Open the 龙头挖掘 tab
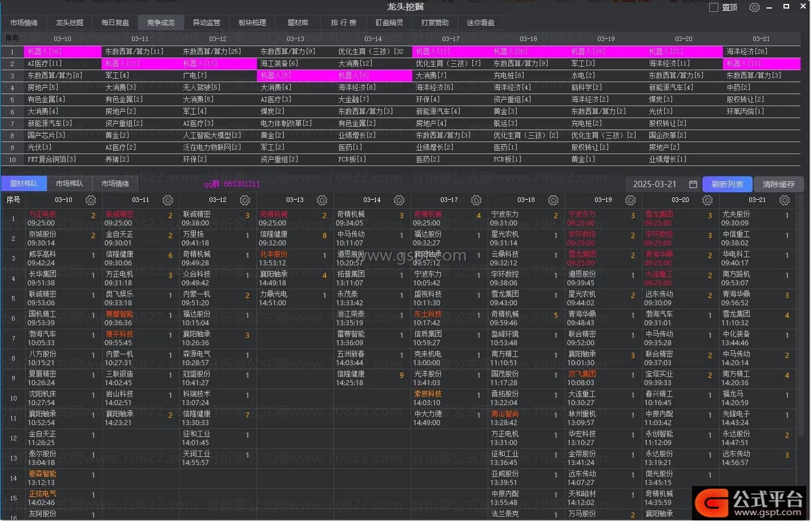812x522 pixels. 70,23
